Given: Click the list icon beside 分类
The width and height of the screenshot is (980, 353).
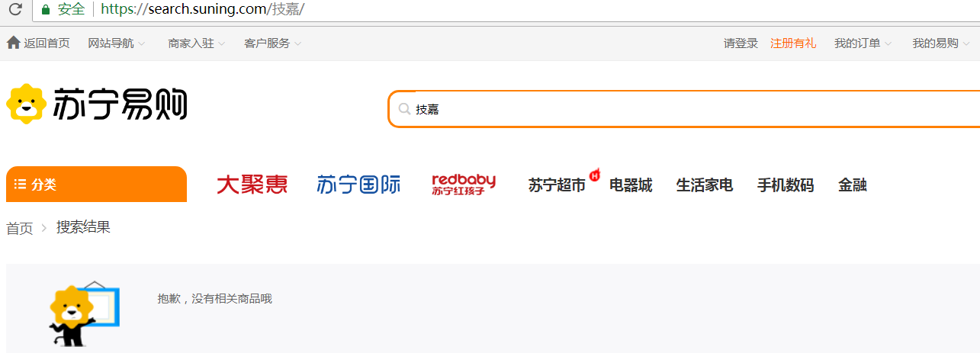Looking at the screenshot, I should pyautogui.click(x=21, y=185).
